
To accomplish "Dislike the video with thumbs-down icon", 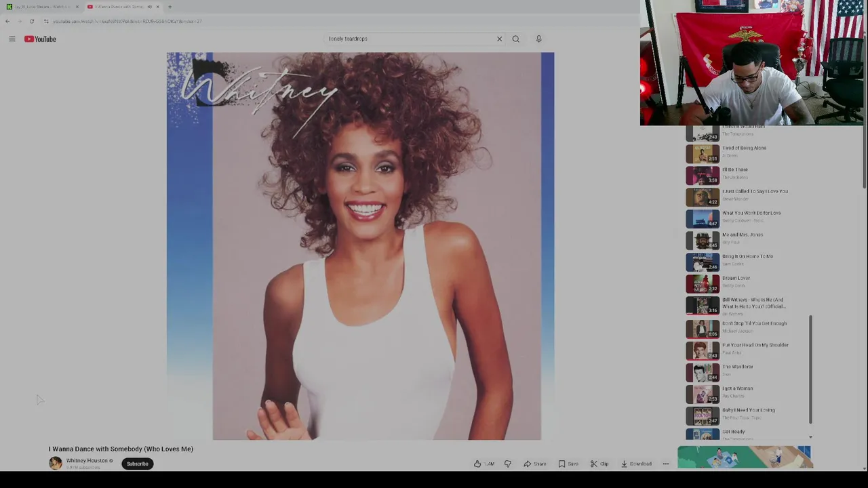I will tap(508, 464).
